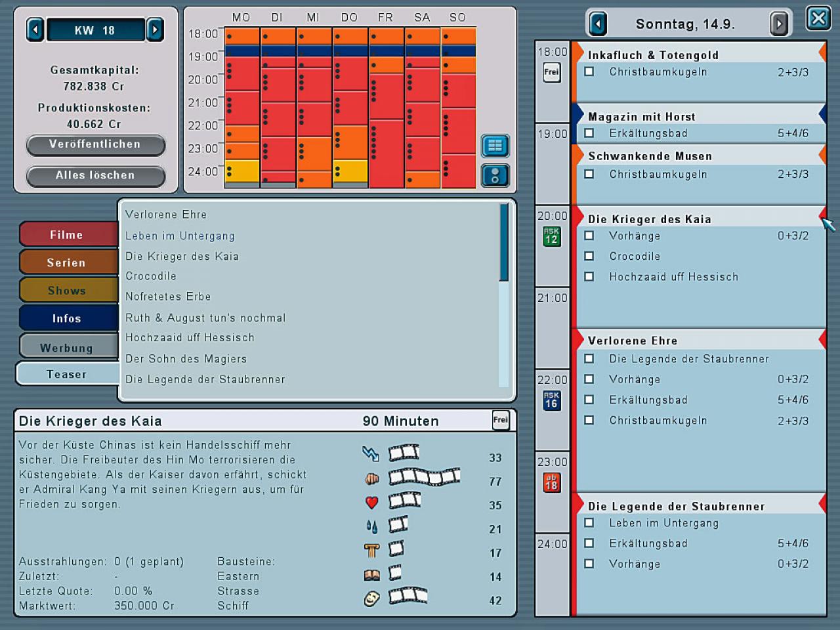Click the Frei badge at 18:00
Screen dimensions: 840x630
coord(551,72)
